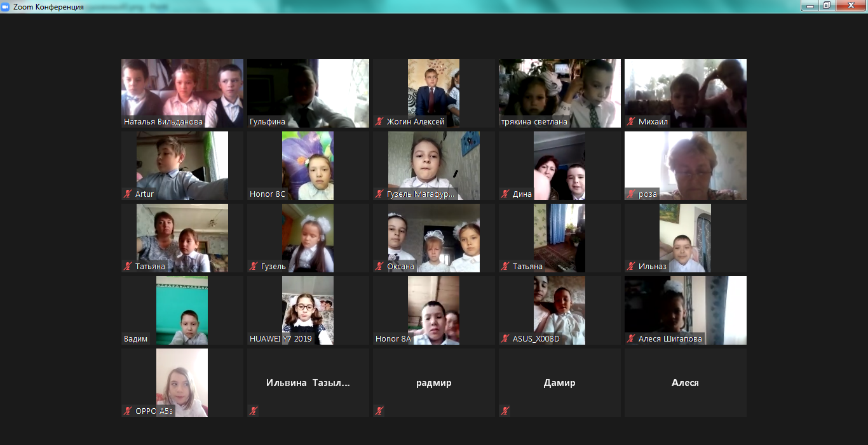
Task: Click the muted mic icon on Дамир's tile
Action: (x=505, y=411)
